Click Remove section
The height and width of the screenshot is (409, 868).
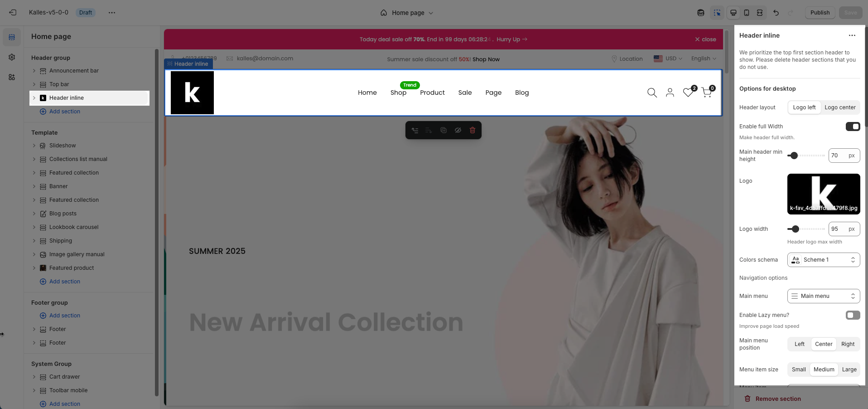(x=773, y=399)
